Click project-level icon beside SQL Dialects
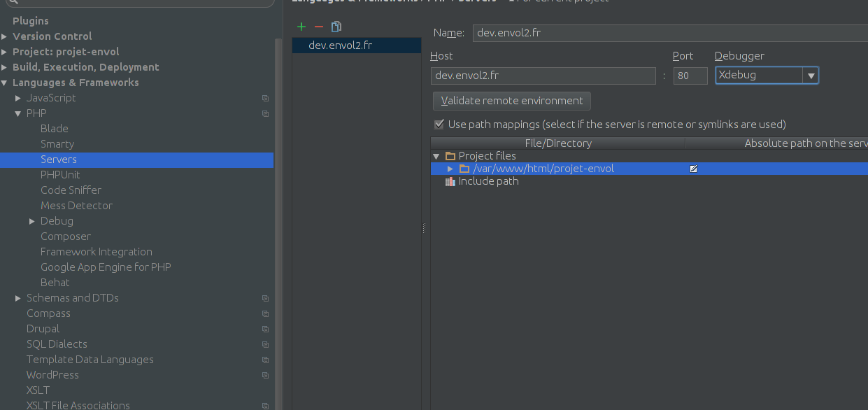The width and height of the screenshot is (868, 410). [265, 344]
